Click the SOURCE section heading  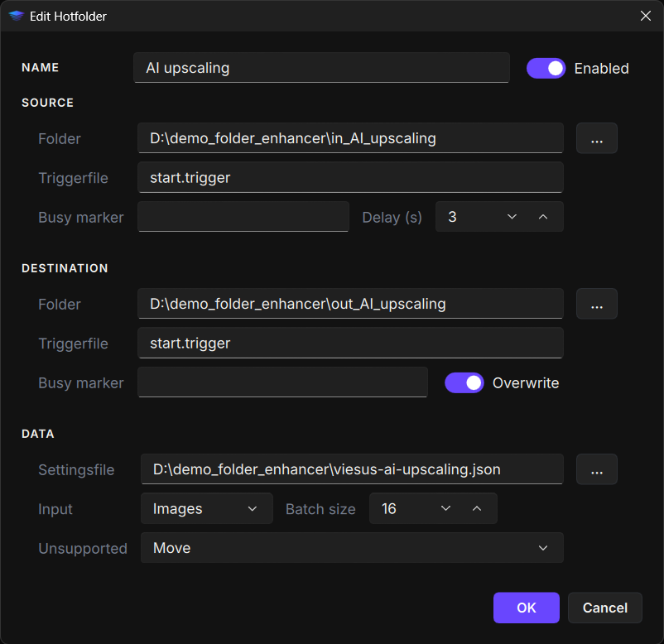point(47,103)
